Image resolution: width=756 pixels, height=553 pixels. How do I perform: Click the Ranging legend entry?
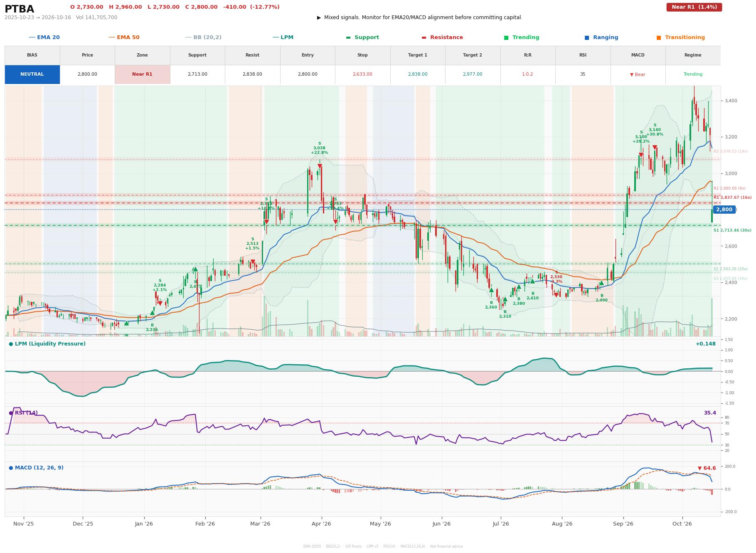(x=601, y=37)
